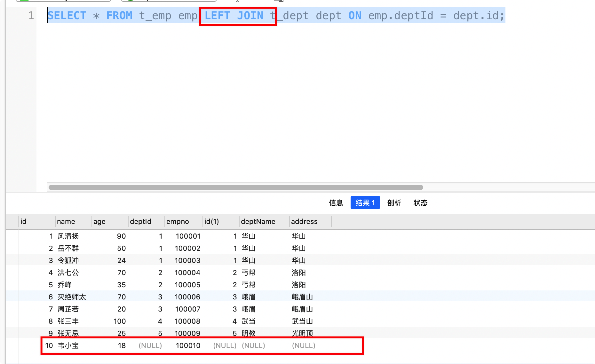Click the FROM keyword in the query
Viewport: 595px width, 364px height.
point(119,15)
